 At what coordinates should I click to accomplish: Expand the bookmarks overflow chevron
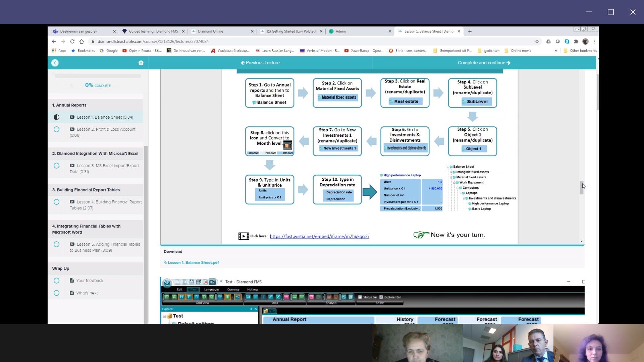556,51
